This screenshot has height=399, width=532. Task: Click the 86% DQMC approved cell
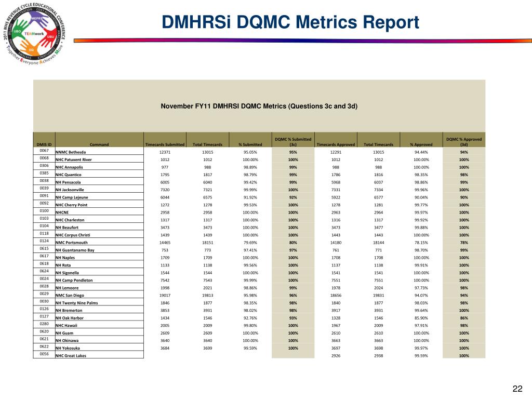tap(464, 318)
